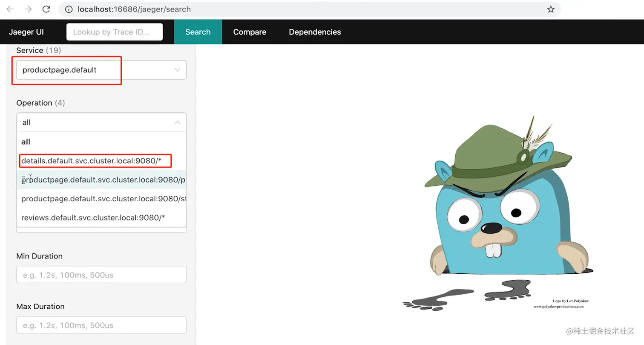
Task: Select reviews.default.svc.cluster.local:9080/* operation
Action: point(101,217)
